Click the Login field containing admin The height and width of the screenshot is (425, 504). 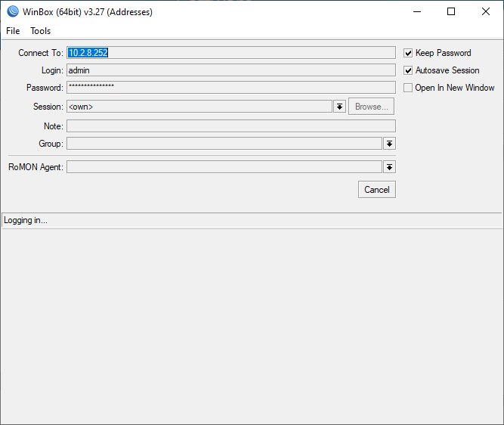[x=231, y=70]
